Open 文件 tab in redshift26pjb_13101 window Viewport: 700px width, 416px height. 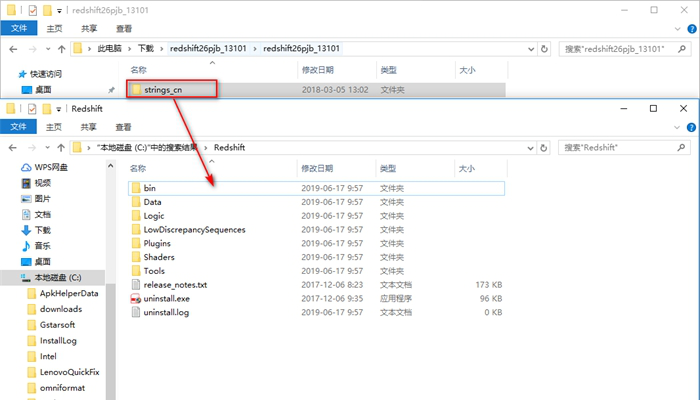pos(19,28)
